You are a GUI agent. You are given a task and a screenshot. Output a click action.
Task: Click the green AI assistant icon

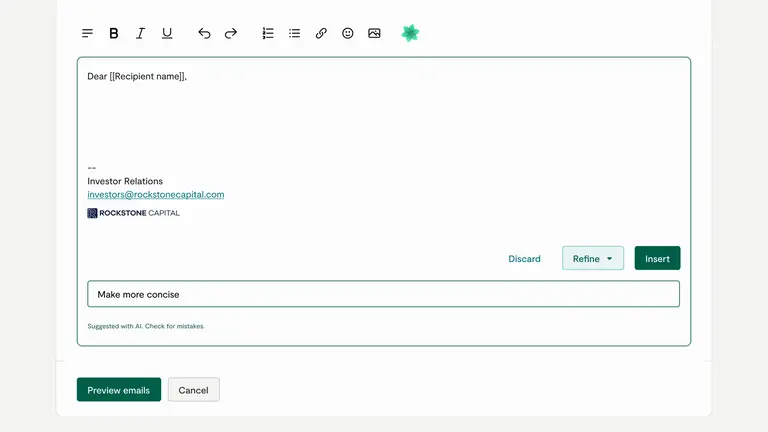(410, 33)
